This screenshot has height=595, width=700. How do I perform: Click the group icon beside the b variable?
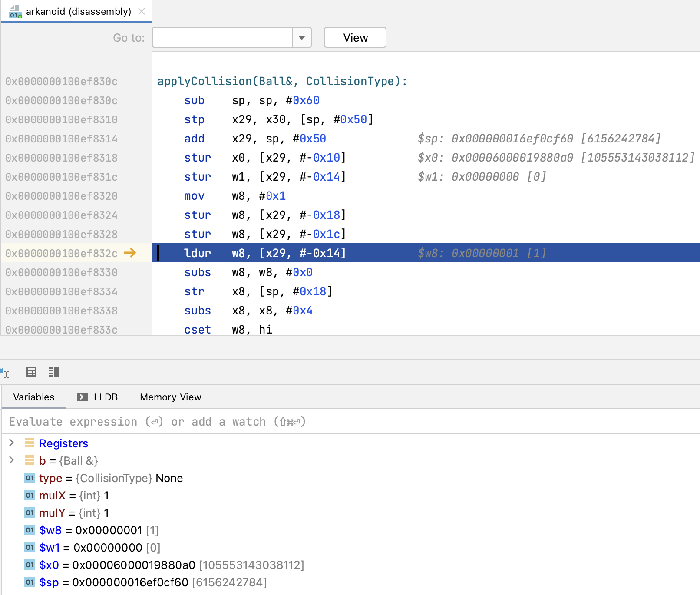coord(29,460)
